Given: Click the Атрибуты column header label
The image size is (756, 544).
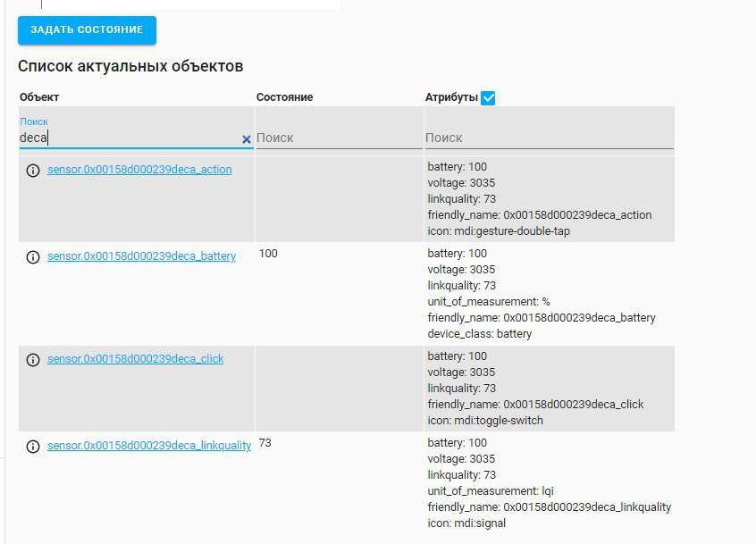Looking at the screenshot, I should point(451,97).
